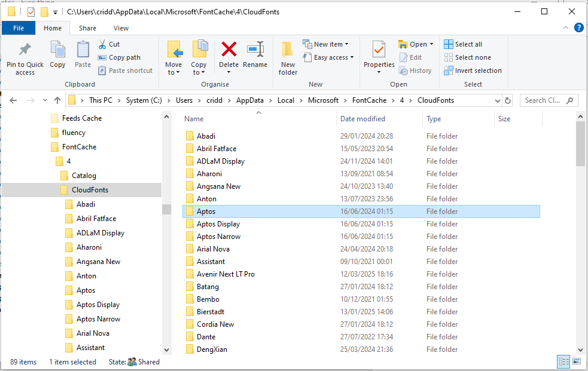
Task: Go back with the Back arrow
Action: pos(13,100)
